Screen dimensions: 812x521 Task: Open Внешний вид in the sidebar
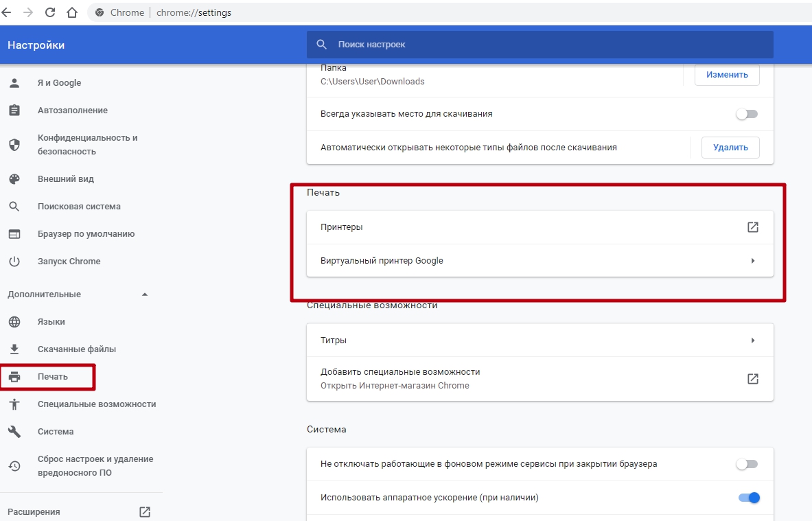pyautogui.click(x=66, y=179)
